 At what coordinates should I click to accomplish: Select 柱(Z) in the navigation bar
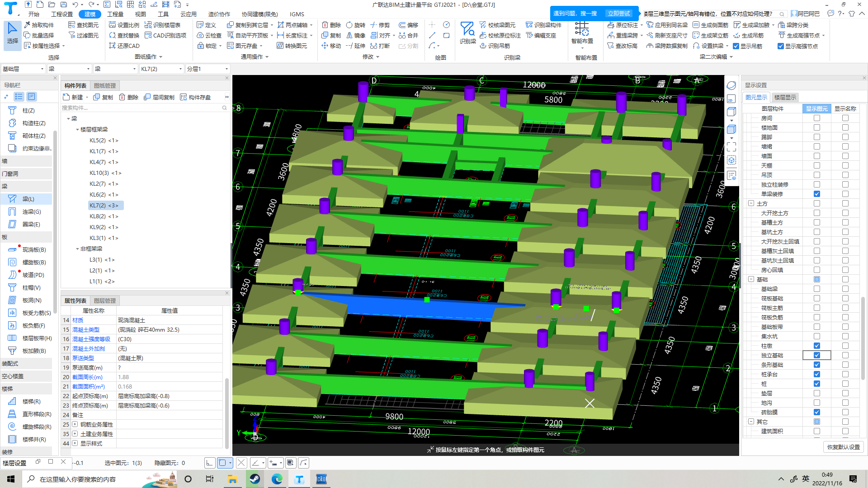pos(27,110)
